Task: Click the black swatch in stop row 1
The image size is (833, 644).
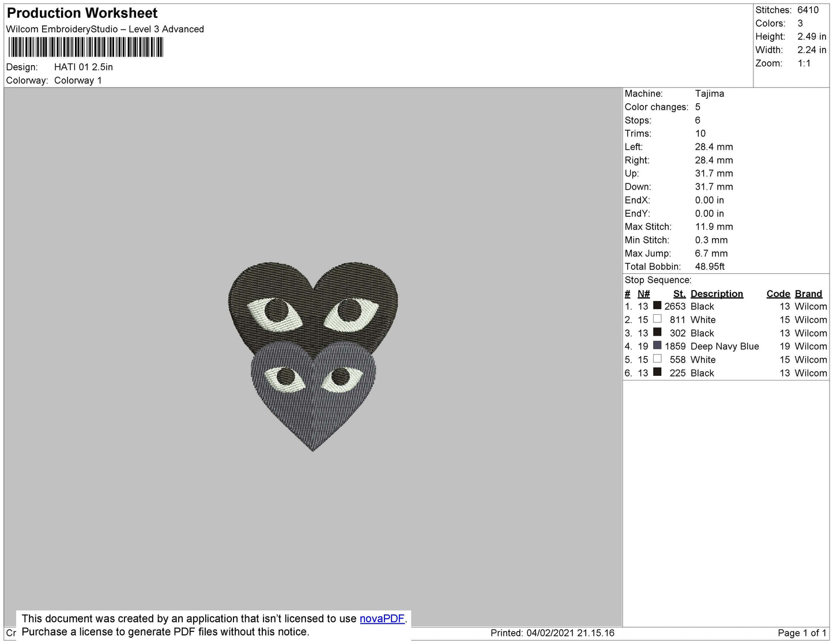Action: pos(657,306)
